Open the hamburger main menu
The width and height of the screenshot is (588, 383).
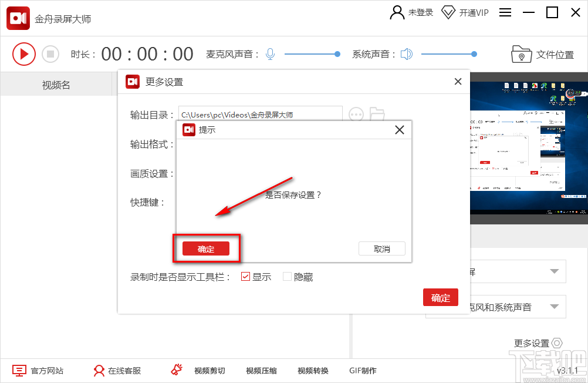coord(505,12)
